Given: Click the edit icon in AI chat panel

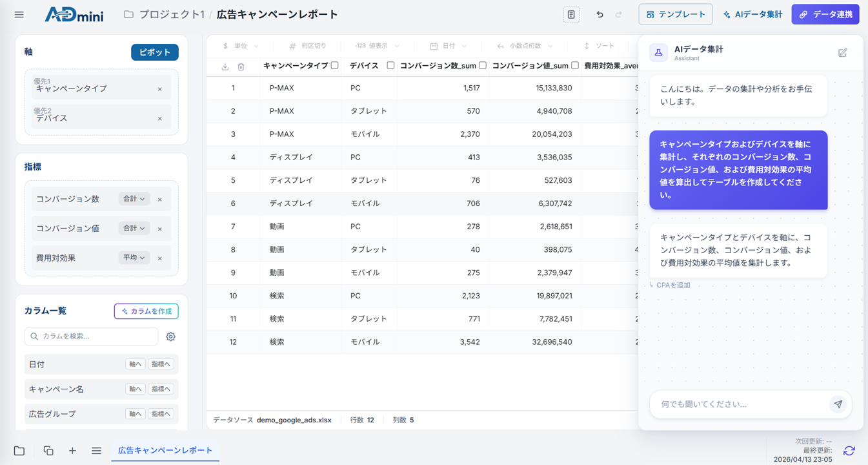Looking at the screenshot, I should [x=843, y=53].
